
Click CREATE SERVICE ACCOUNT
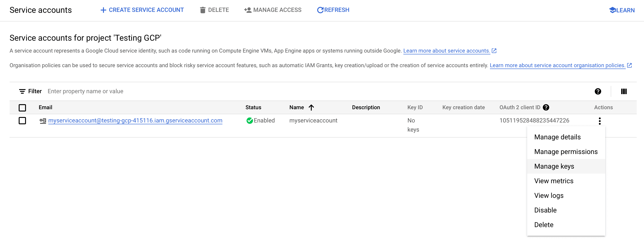pyautogui.click(x=142, y=10)
